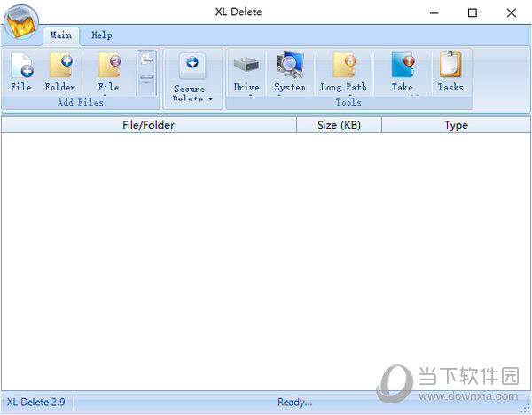Click the File search icon with magnifier
Image resolution: width=532 pixels, height=415 pixels.
(109, 65)
